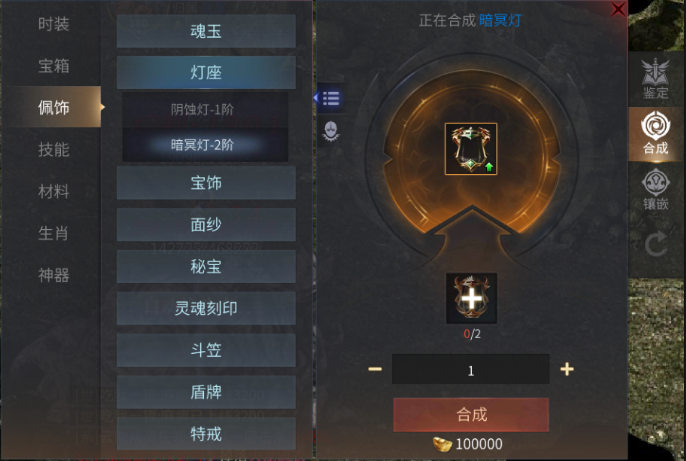Toggle the list view icon
Viewport: 686px width, 461px height.
330,98
